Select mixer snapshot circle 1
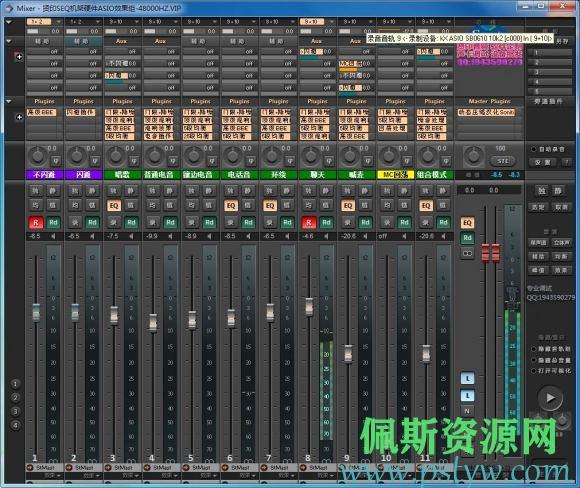This screenshot has height=488, width=580. tap(15, 384)
